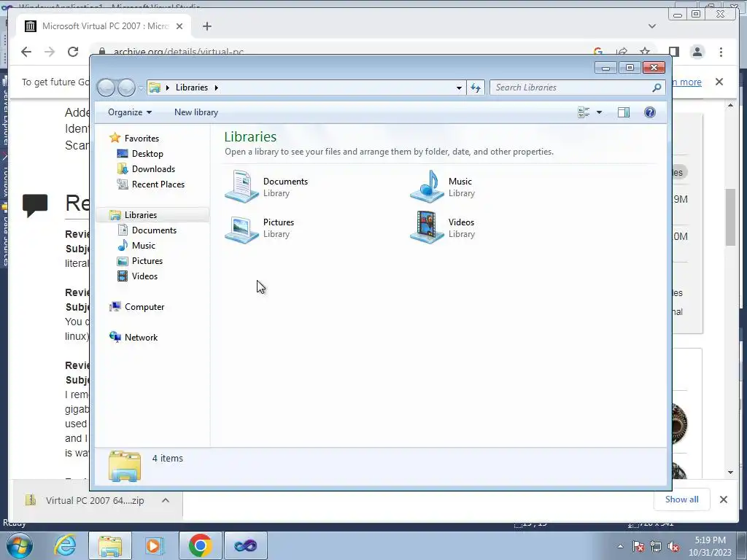This screenshot has width=747, height=560.
Task: Open a new Chrome tab
Action: [206, 26]
